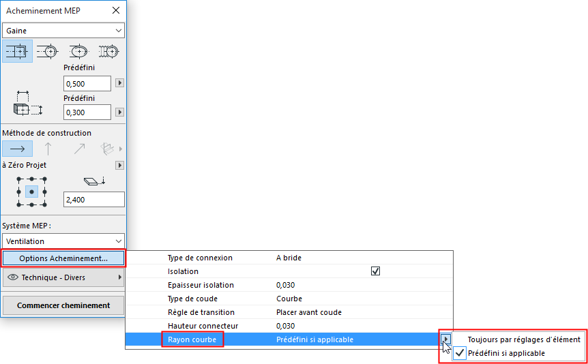Select bottom-left anchor point of reference grid
Screen dimensions: 588x364
tap(18, 204)
